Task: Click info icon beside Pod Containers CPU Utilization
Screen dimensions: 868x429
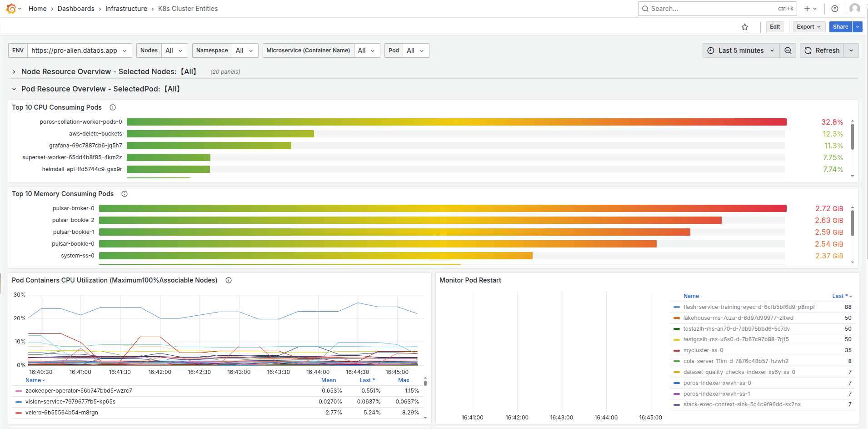Action: click(229, 280)
